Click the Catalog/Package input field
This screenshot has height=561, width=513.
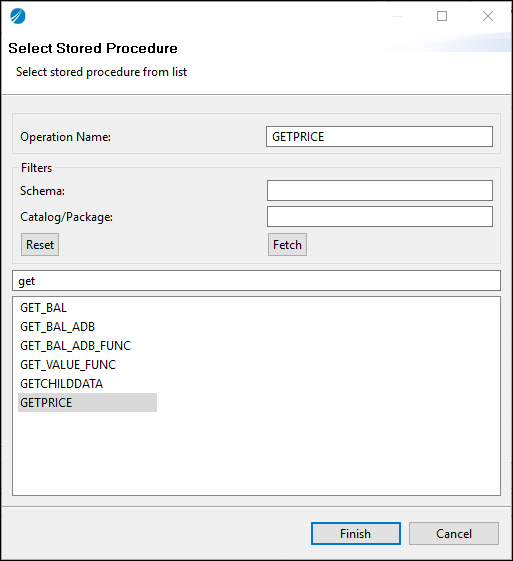380,216
